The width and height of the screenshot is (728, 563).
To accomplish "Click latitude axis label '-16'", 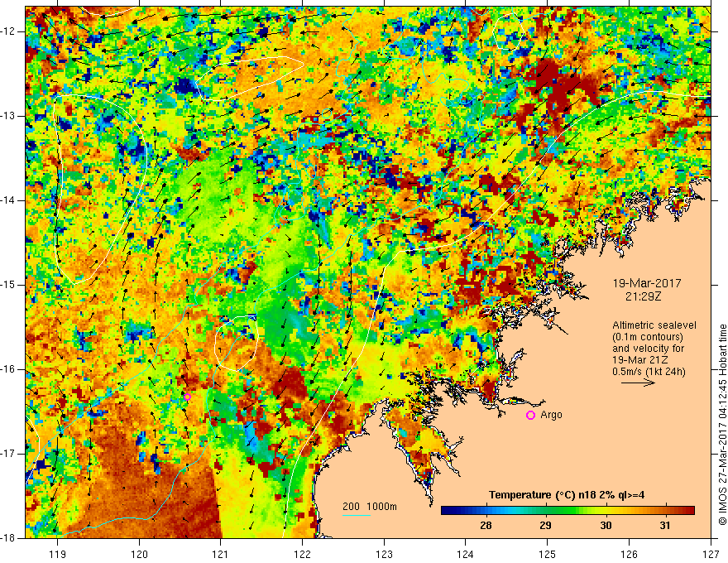I will pos(9,369).
